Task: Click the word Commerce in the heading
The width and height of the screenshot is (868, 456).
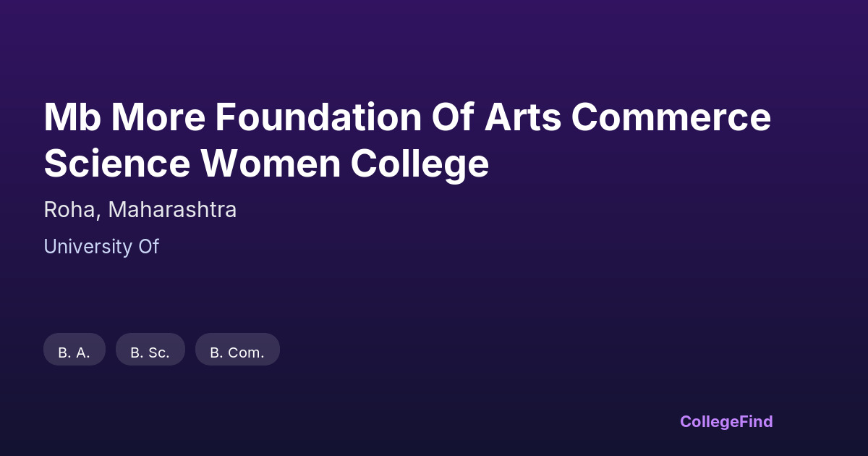Action: pos(671,117)
